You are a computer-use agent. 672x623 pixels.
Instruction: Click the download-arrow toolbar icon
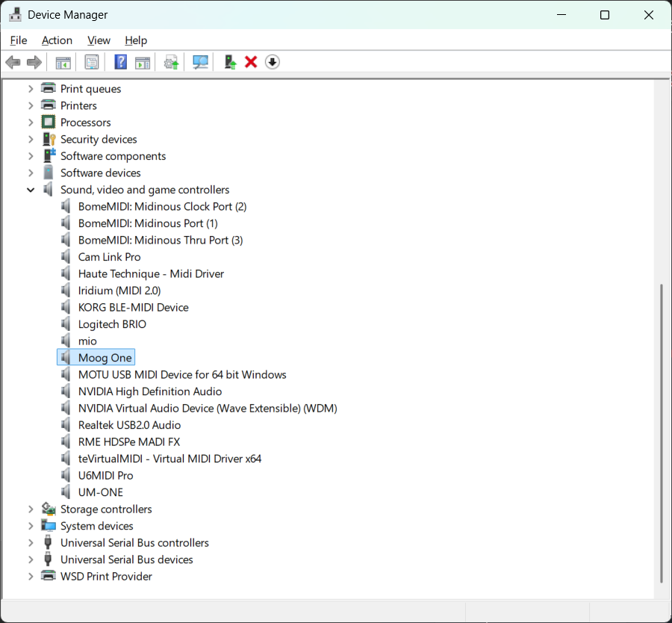(x=272, y=62)
